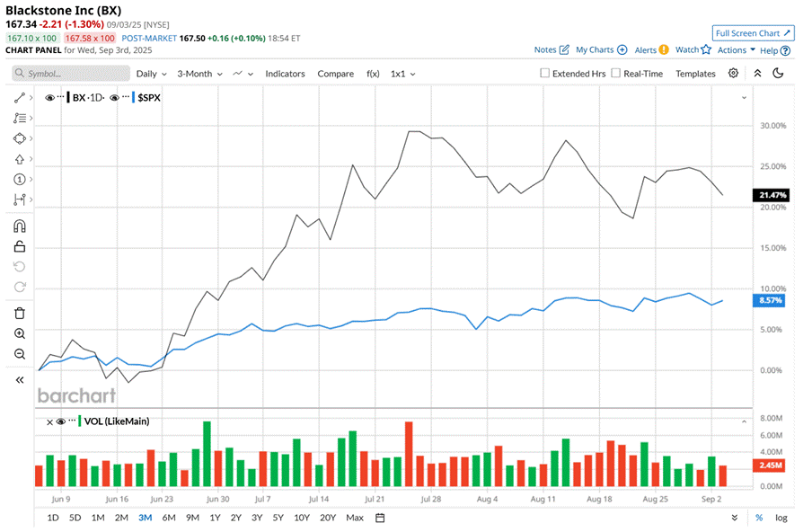Click the Alerts exclamation icon
The width and height of the screenshot is (812, 532).
664,49
